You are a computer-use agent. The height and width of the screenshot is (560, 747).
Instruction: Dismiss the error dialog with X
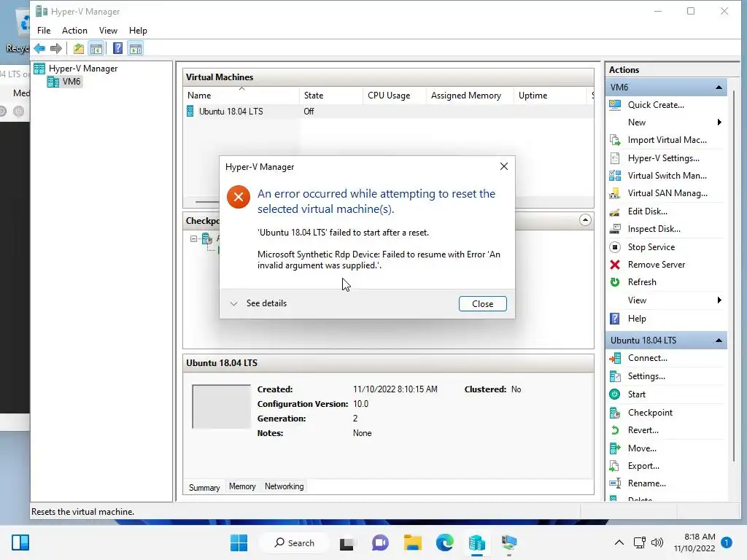(x=504, y=166)
